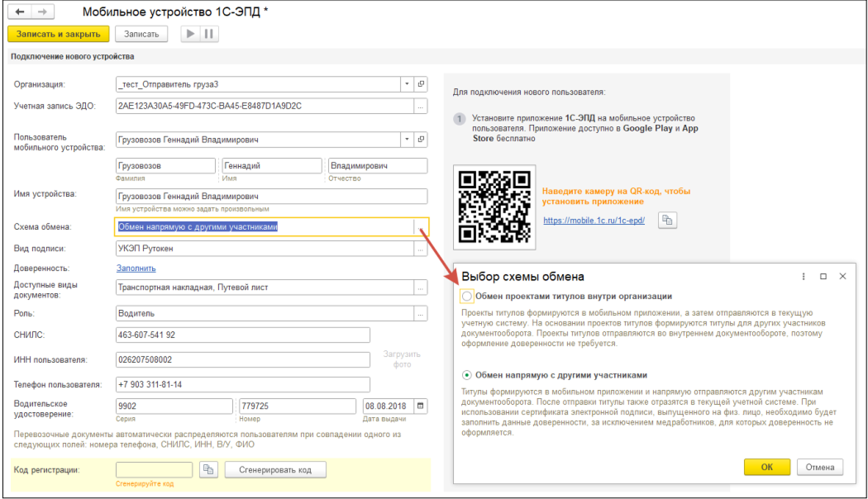Copy the registration code with the copy icon
868x499 pixels.
click(208, 469)
